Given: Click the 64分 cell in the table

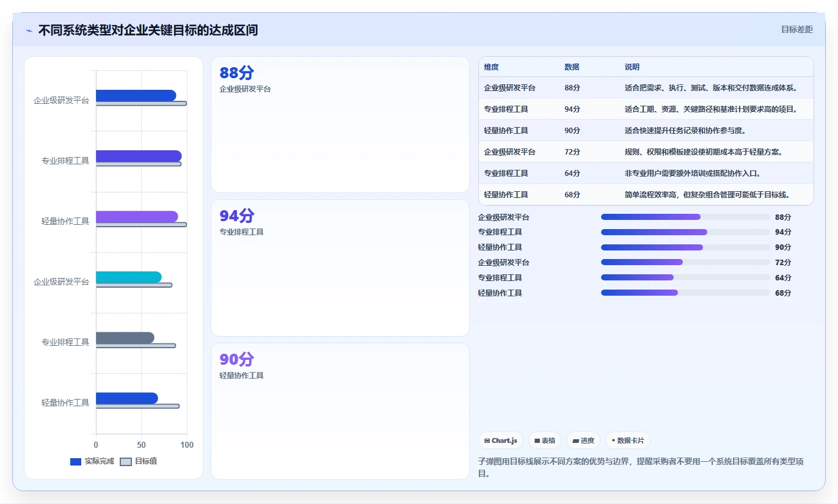Looking at the screenshot, I should click(x=572, y=173).
